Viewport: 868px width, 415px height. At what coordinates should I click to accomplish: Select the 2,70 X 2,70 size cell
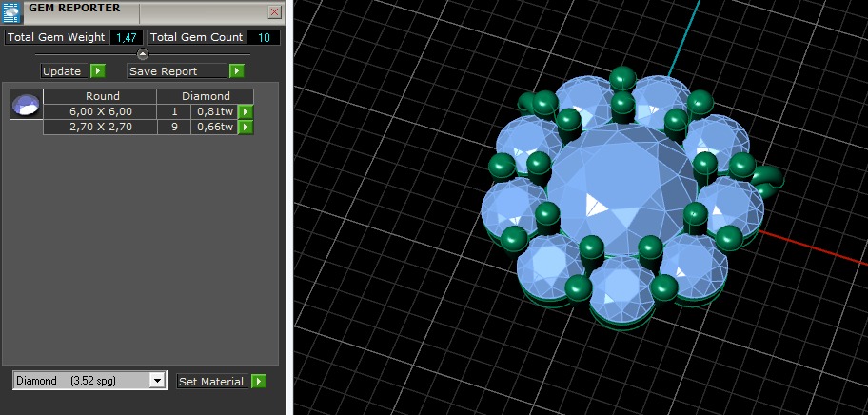pyautogui.click(x=100, y=128)
